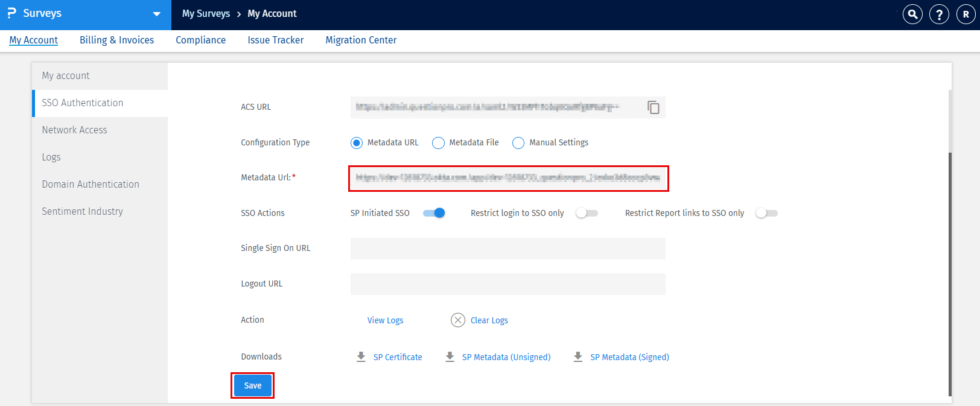Open the help question mark icon
980x406 pixels.
[x=939, y=14]
